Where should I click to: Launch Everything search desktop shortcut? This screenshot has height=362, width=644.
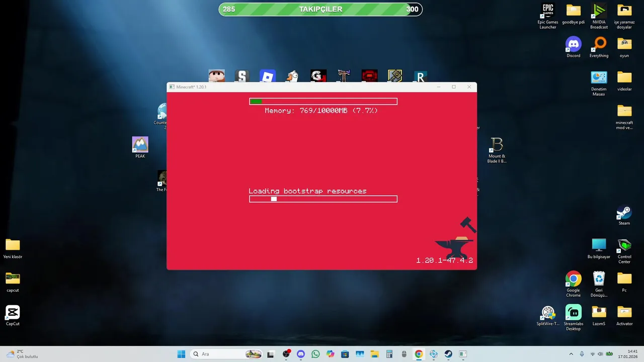point(599,47)
